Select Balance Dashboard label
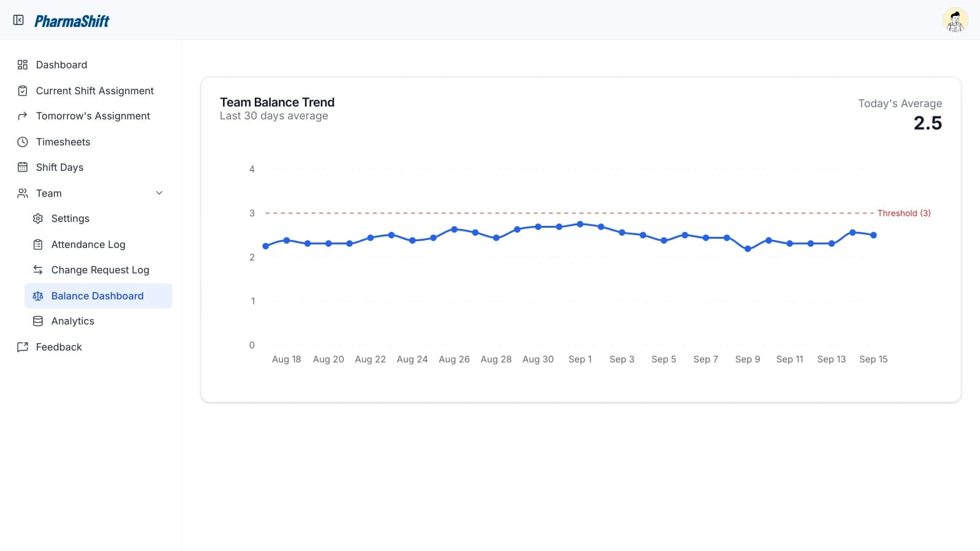Screen dimensions: 980x551 pos(97,296)
